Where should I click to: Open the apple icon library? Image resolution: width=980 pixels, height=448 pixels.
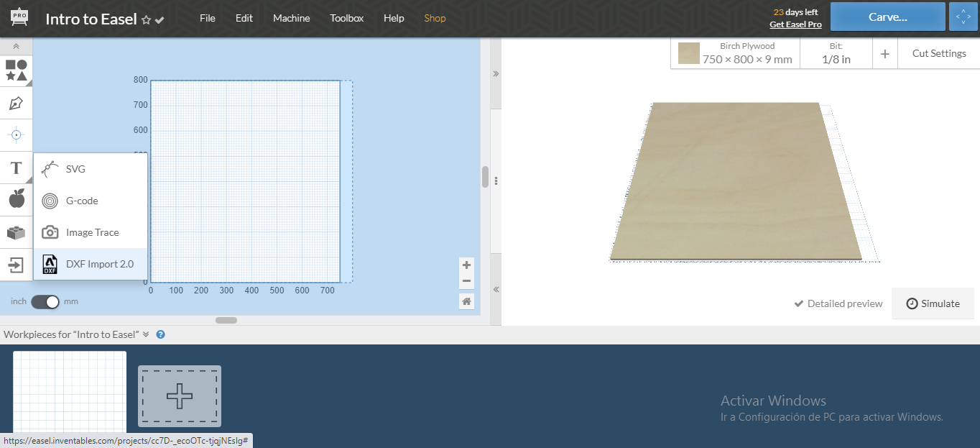point(17,199)
